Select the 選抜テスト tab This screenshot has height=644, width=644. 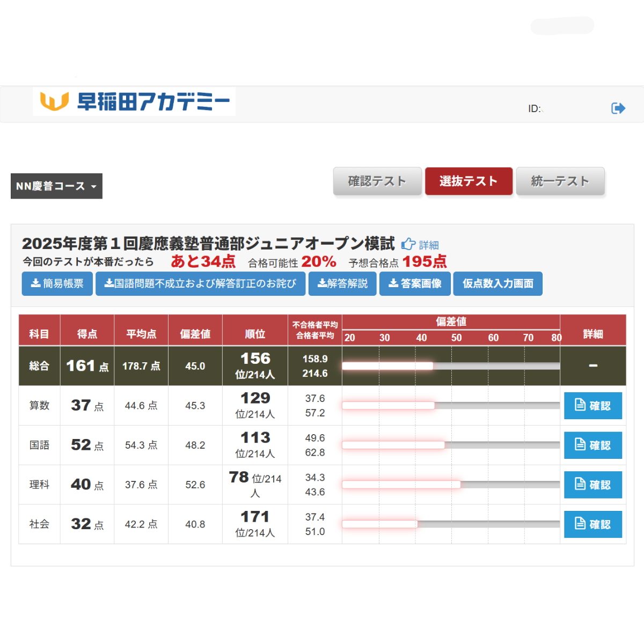469,181
